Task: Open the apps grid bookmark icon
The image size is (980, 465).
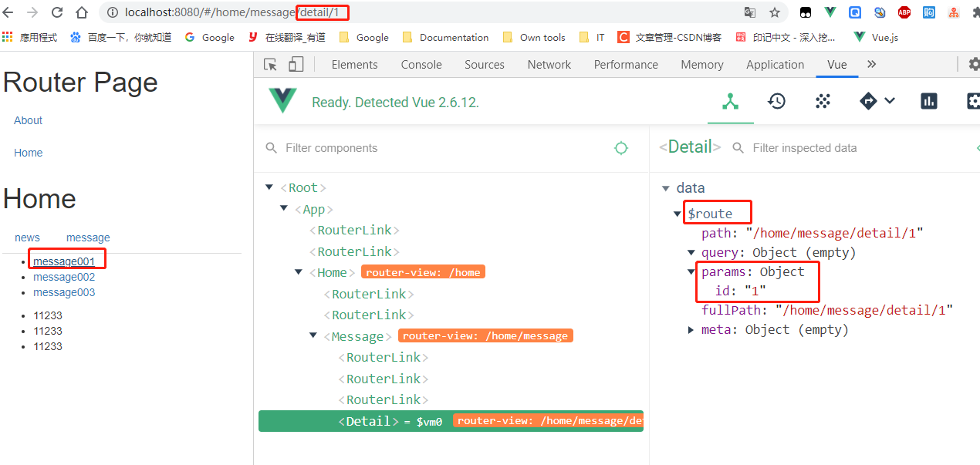Action: tap(8, 36)
